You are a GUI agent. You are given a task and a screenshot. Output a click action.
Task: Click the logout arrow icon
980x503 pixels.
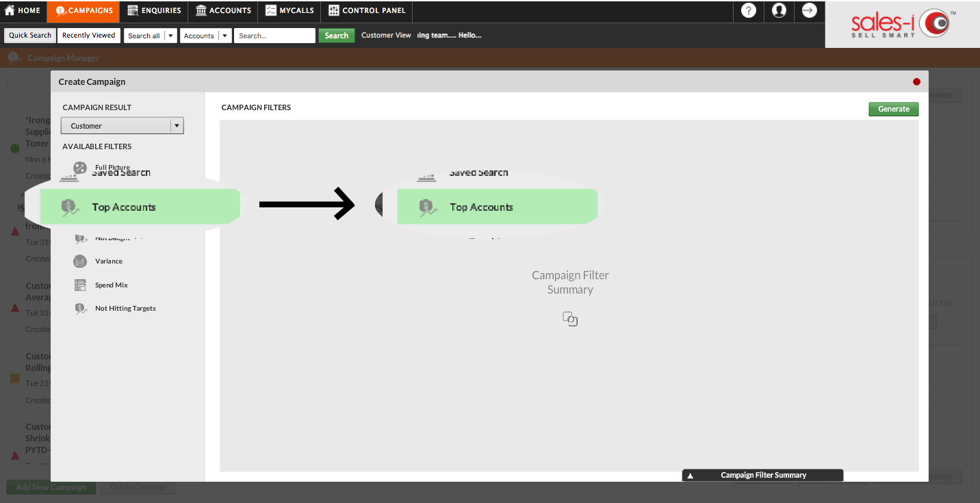click(809, 10)
